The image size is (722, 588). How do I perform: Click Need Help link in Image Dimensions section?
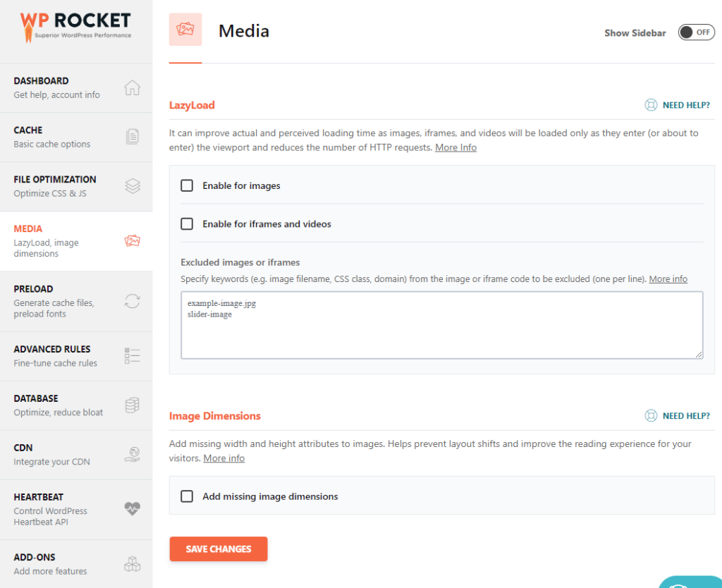[686, 416]
